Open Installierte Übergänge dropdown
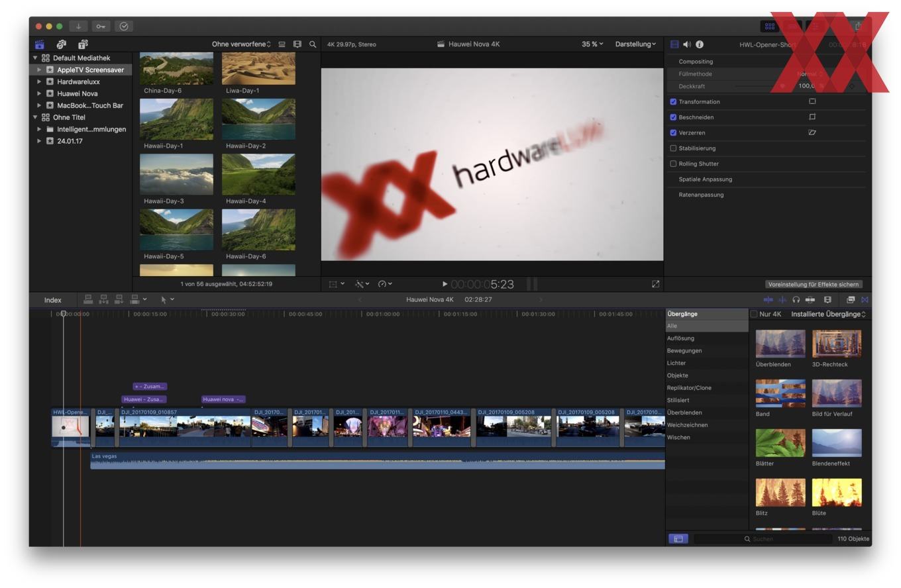This screenshot has width=901, height=588. [x=828, y=314]
